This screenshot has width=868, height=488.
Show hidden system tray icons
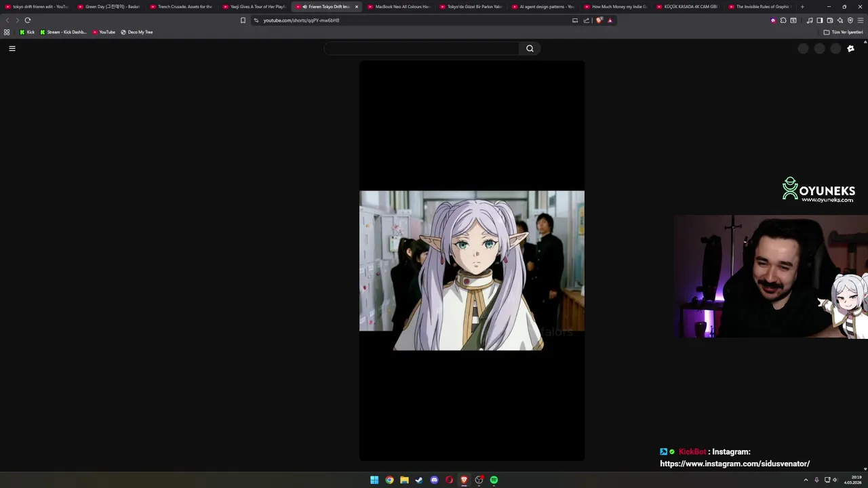tap(806, 480)
